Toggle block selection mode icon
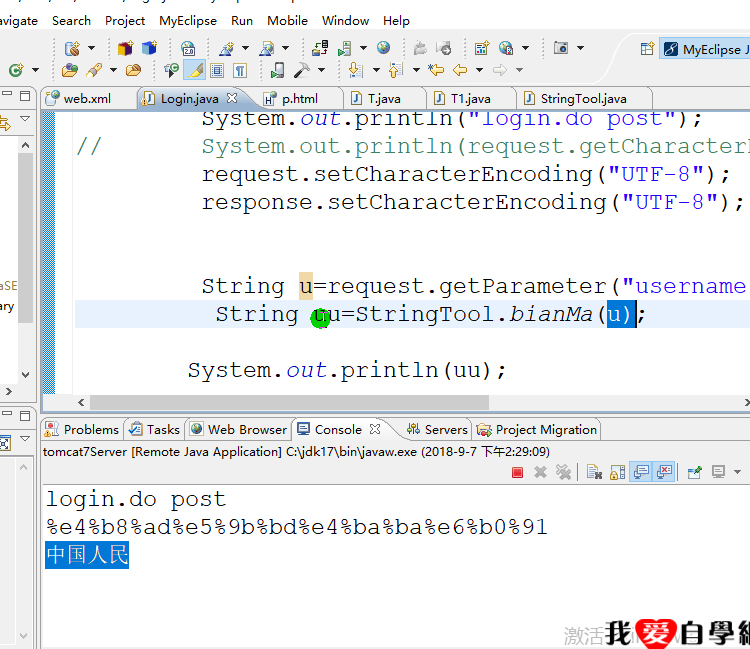 click(217, 71)
